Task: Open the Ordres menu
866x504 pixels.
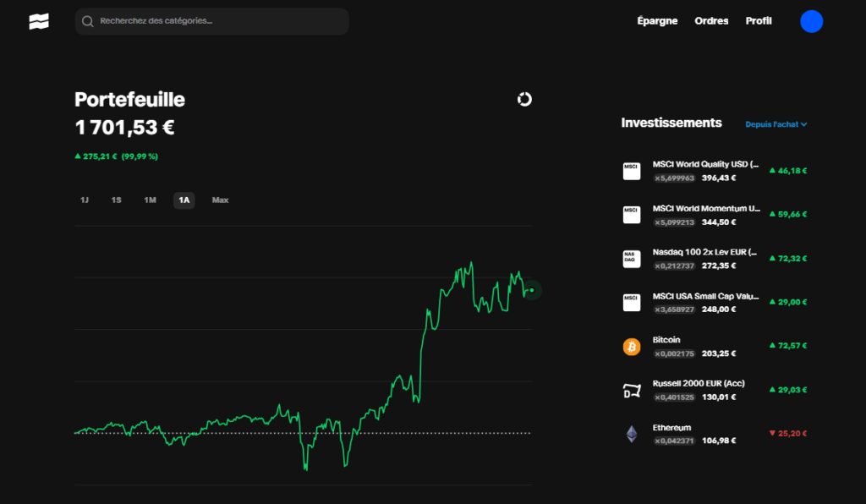Action: click(x=711, y=20)
